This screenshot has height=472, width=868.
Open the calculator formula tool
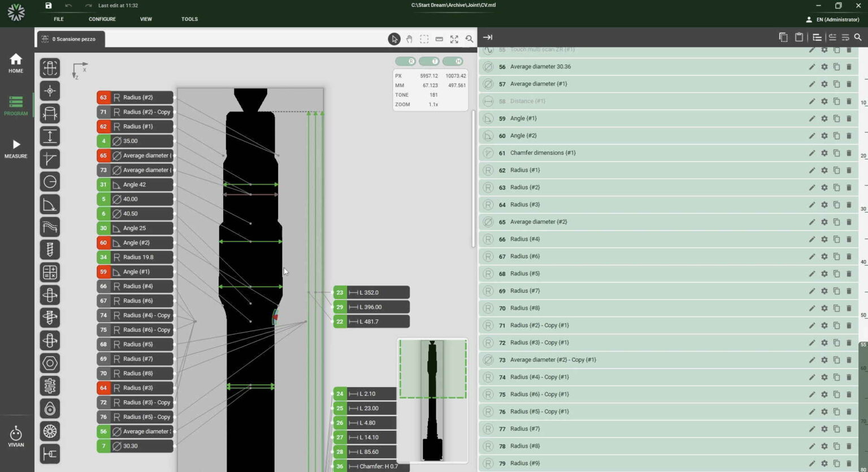click(x=50, y=272)
